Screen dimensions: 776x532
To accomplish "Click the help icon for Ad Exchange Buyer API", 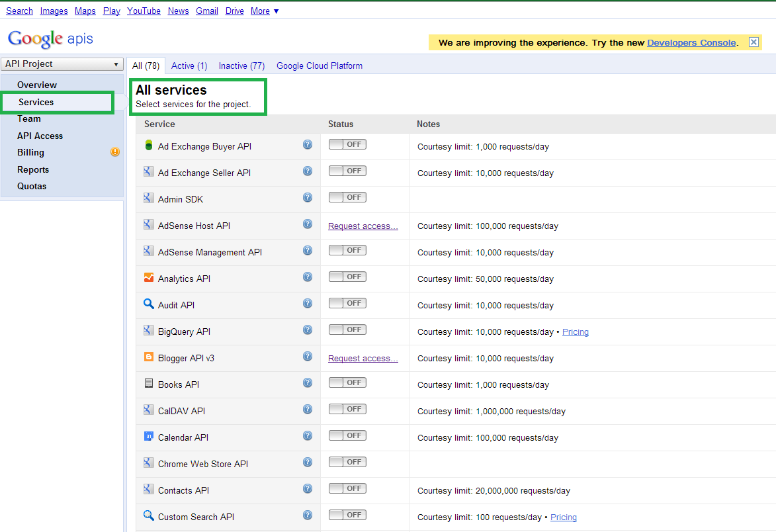I will 308,144.
